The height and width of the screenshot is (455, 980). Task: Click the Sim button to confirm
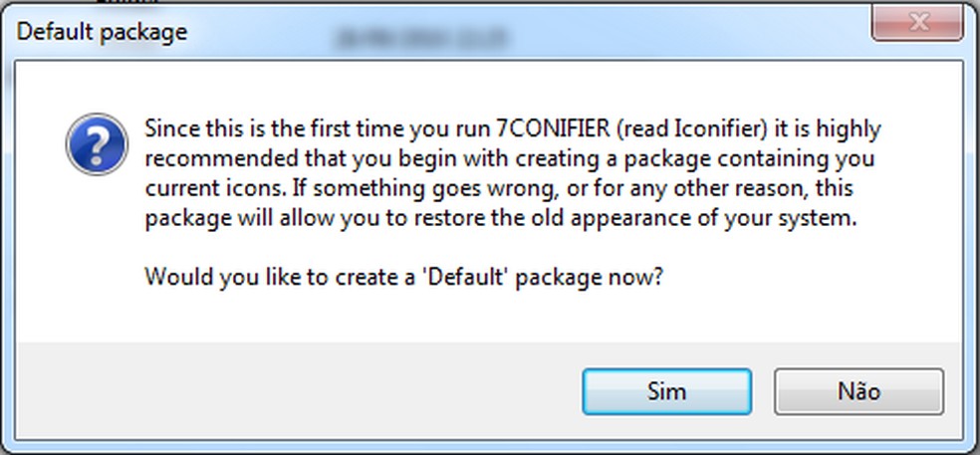coord(666,391)
